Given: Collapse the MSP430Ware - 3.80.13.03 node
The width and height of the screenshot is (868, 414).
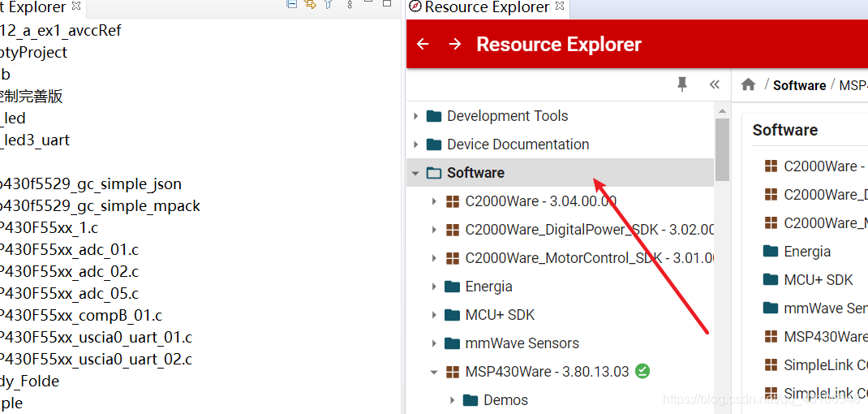Looking at the screenshot, I should click(x=434, y=373).
